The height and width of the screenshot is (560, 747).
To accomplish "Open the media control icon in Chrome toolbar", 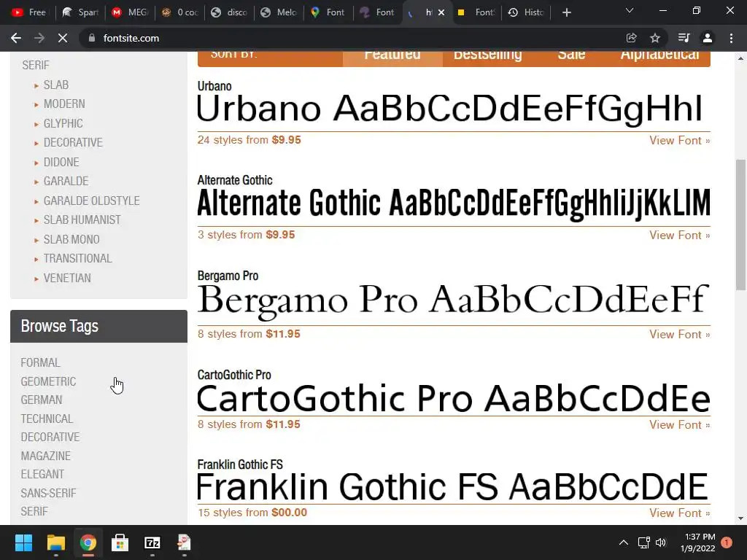I will click(x=684, y=38).
